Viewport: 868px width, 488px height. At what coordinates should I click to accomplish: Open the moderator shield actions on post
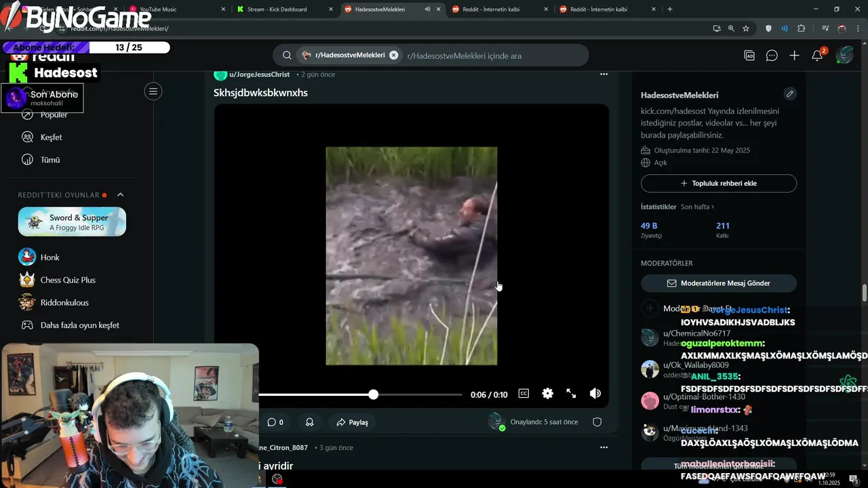pyautogui.click(x=597, y=422)
